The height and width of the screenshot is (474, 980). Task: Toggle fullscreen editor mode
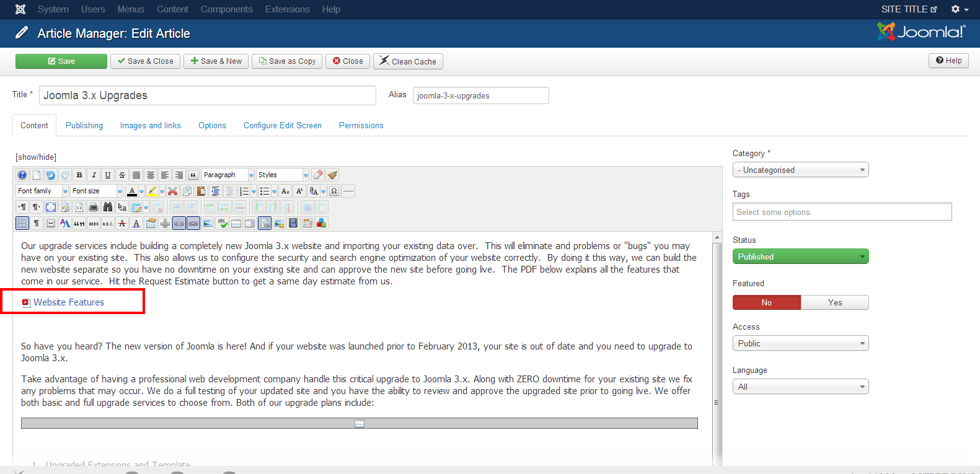click(51, 207)
